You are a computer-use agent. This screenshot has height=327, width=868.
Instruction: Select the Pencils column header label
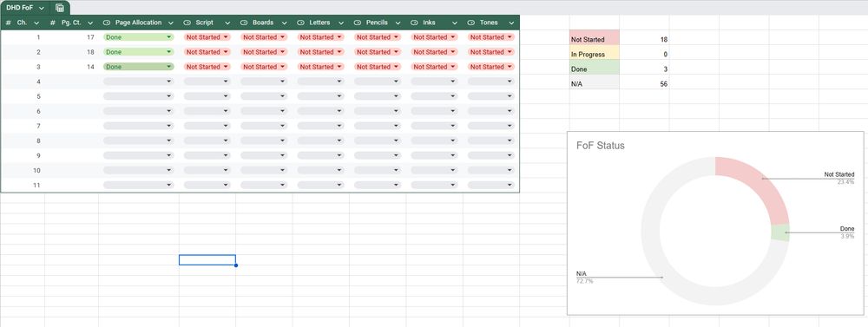pyautogui.click(x=377, y=23)
